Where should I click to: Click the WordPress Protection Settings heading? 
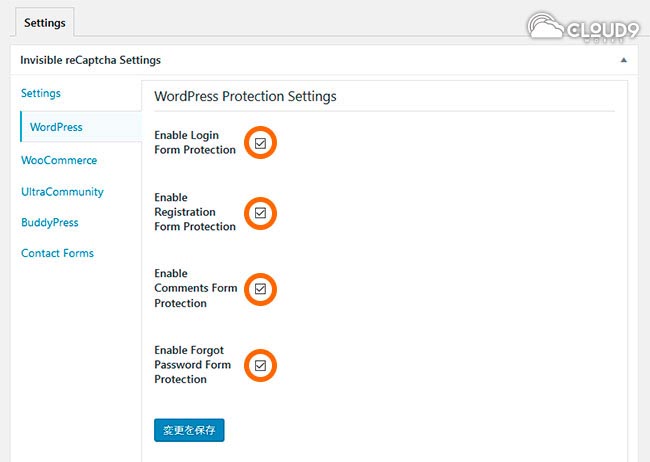click(245, 97)
